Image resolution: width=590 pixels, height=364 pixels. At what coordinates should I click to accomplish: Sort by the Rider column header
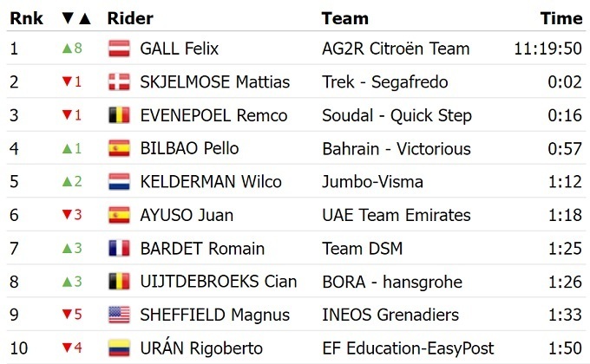130,18
